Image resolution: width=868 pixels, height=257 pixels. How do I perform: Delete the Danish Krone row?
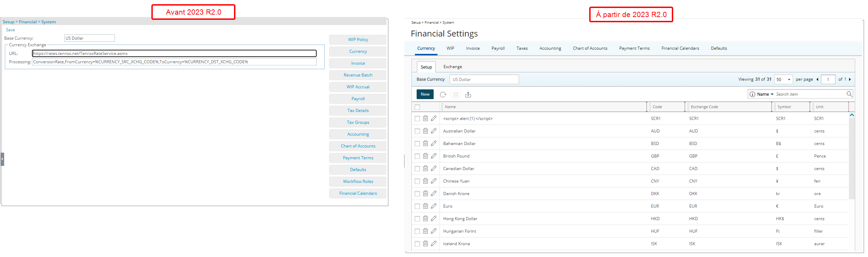[425, 193]
